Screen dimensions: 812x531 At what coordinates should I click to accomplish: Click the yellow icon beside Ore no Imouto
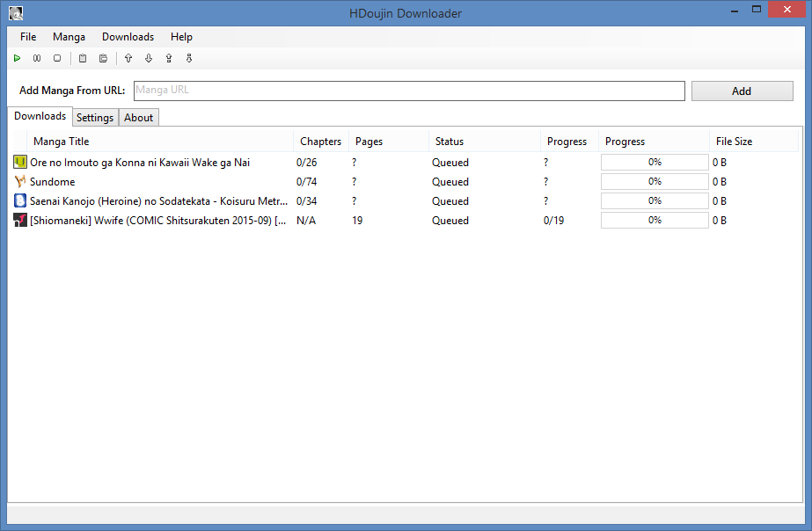19,162
